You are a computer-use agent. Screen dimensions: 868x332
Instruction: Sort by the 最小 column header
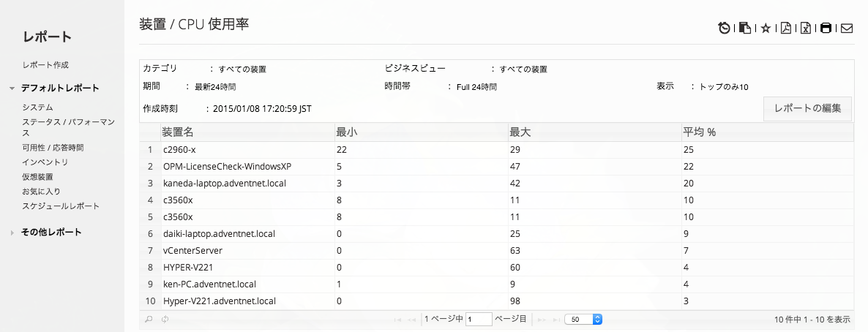(422, 133)
